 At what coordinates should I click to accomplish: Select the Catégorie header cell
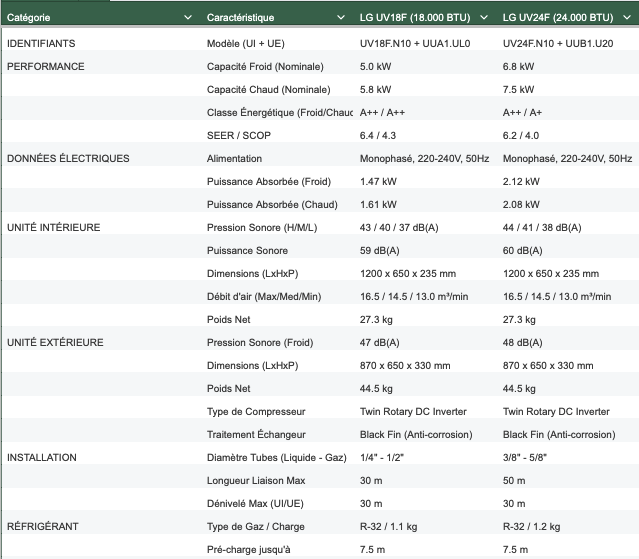29,18
